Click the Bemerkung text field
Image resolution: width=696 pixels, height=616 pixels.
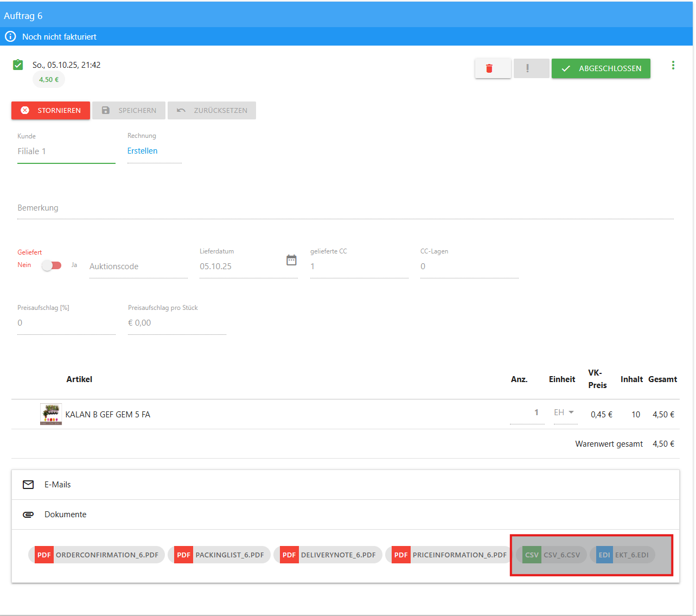click(x=345, y=208)
